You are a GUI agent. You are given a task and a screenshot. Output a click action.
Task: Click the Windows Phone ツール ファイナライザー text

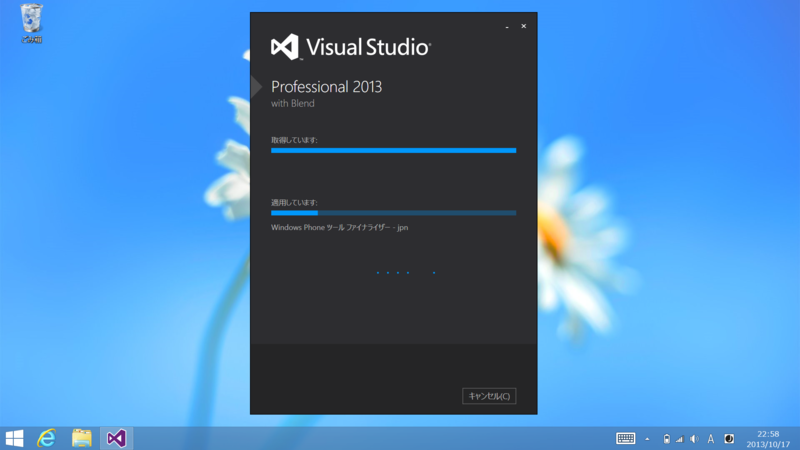point(339,228)
